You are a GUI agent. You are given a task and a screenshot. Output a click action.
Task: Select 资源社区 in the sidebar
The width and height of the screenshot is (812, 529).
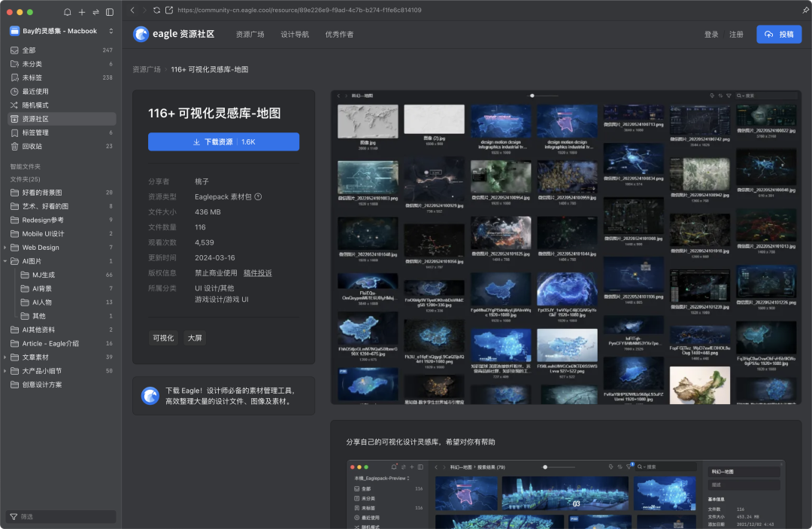pos(62,119)
